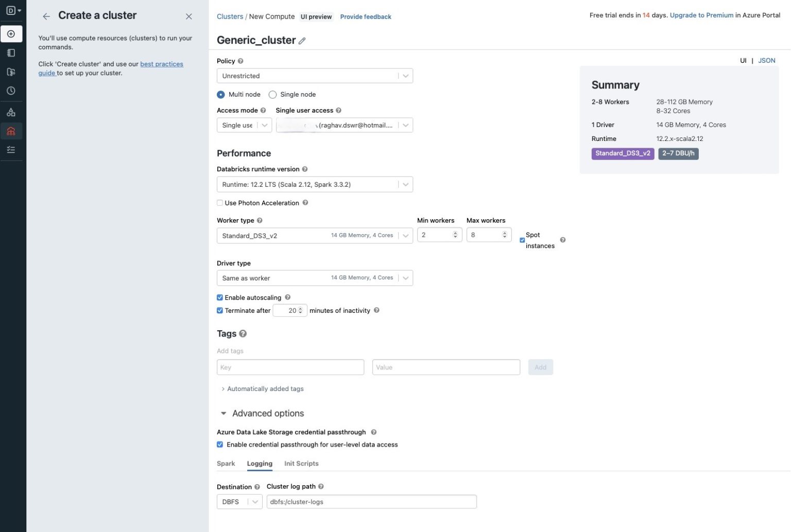This screenshot has height=532, width=791.
Task: Open Recents via the clock sidebar icon
Action: click(11, 91)
